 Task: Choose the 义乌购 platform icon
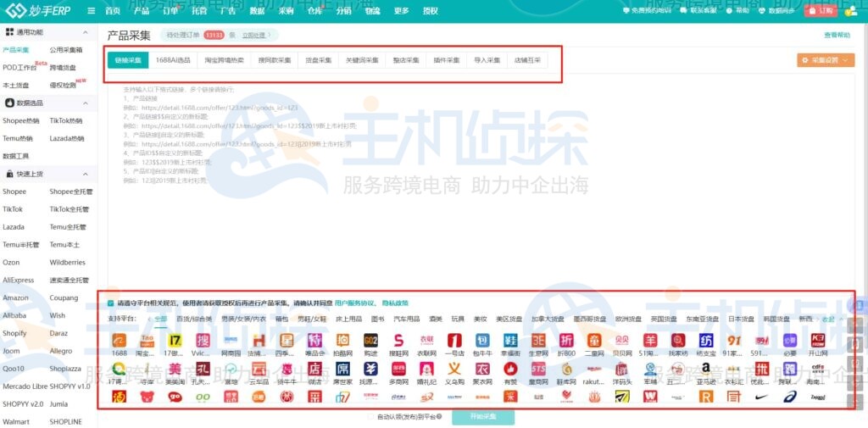click(454, 368)
